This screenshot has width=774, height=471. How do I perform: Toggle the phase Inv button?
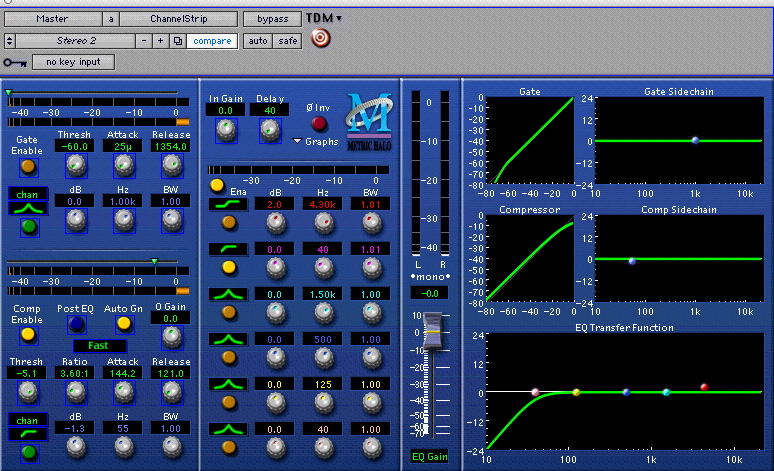click(319, 123)
